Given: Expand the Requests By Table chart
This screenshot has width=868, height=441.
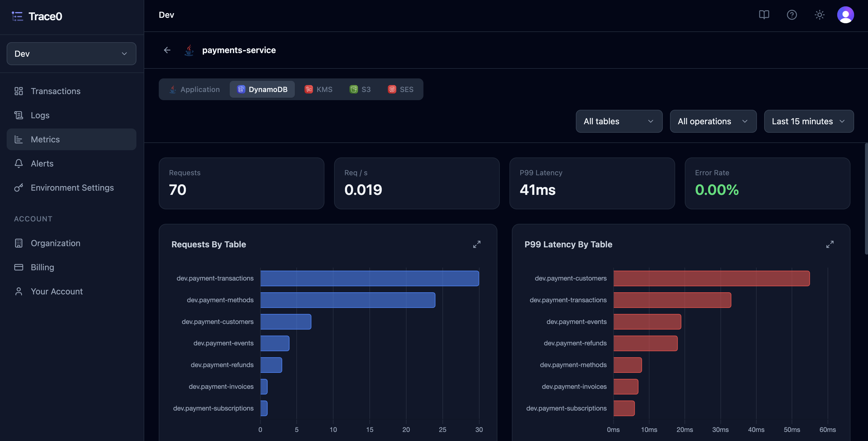Looking at the screenshot, I should 477,244.
